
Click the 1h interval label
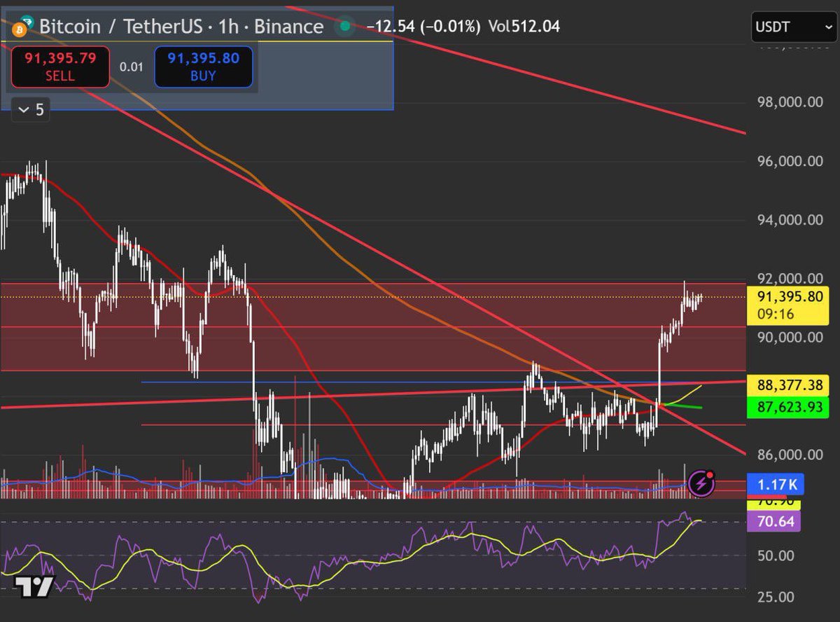point(229,27)
